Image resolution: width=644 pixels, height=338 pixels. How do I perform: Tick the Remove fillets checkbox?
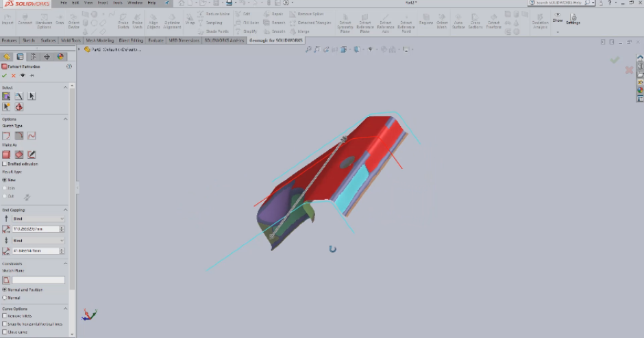[5, 316]
